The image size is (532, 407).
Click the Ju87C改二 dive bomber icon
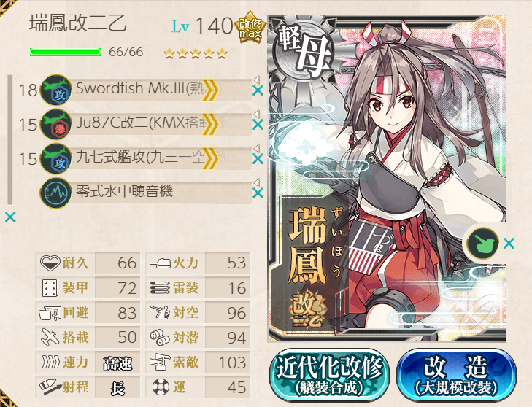[x=56, y=125]
